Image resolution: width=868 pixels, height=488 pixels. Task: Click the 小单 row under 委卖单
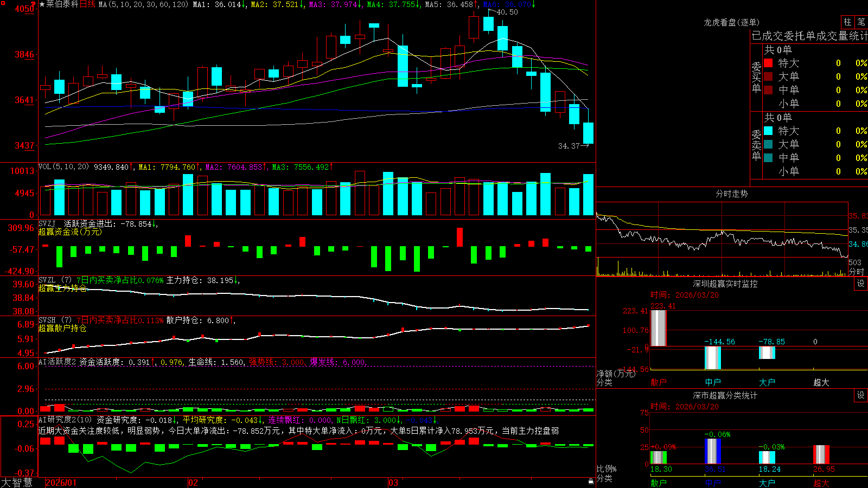(815, 171)
